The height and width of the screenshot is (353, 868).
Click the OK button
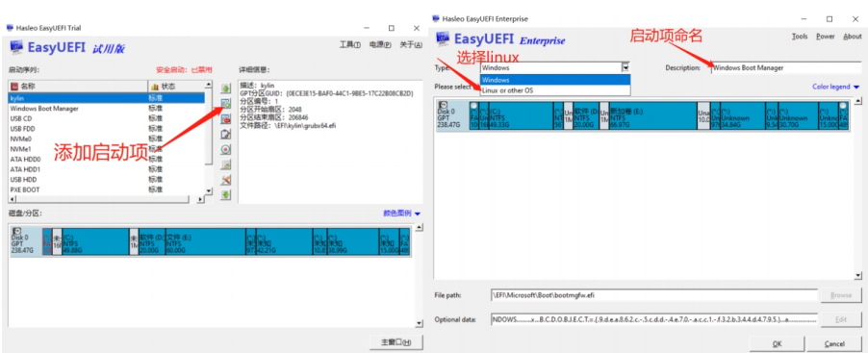click(778, 343)
